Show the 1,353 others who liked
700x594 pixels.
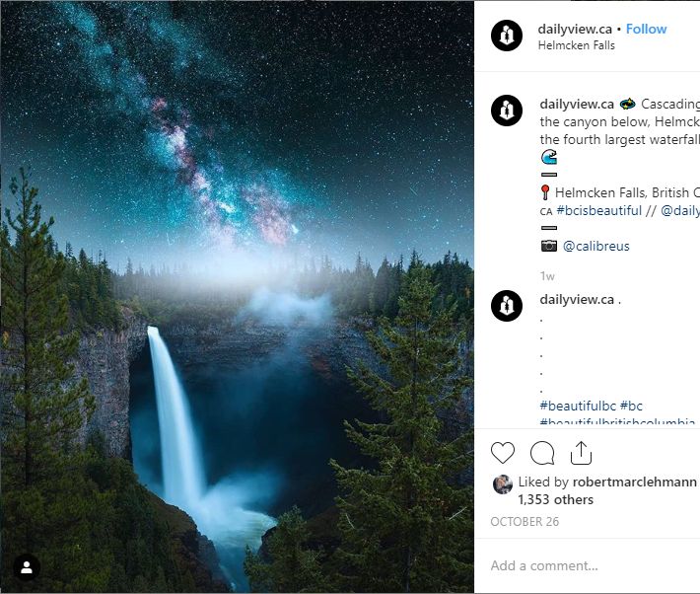coord(555,499)
